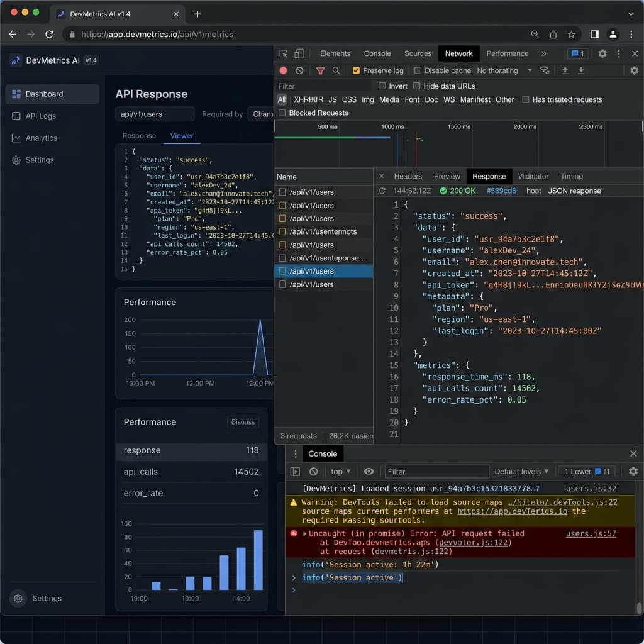Go to API Logs in sidebar
This screenshot has height=644, width=644.
click(x=52, y=116)
